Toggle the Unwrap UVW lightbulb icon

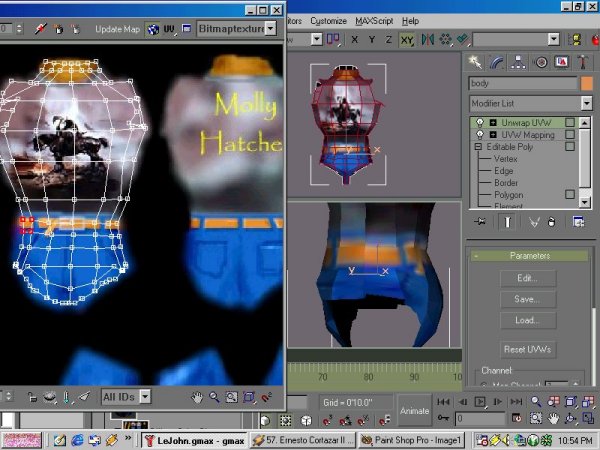coord(479,123)
